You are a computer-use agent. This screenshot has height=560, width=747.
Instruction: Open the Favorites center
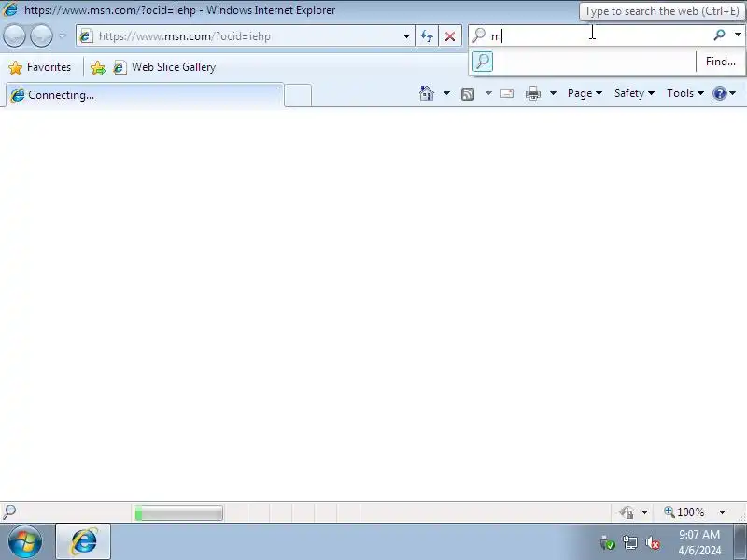pyautogui.click(x=40, y=67)
